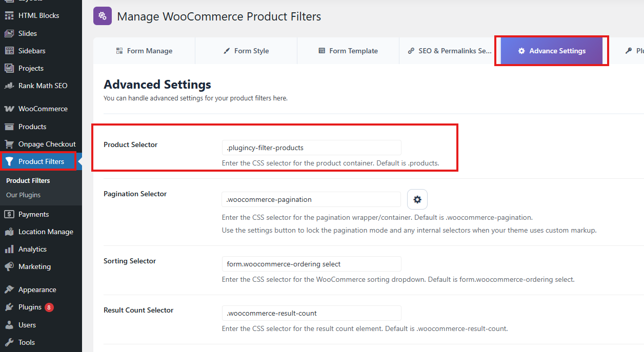Click the Sidebars icon in admin menu
Screen dimensions: 644x352
[x=9, y=51]
